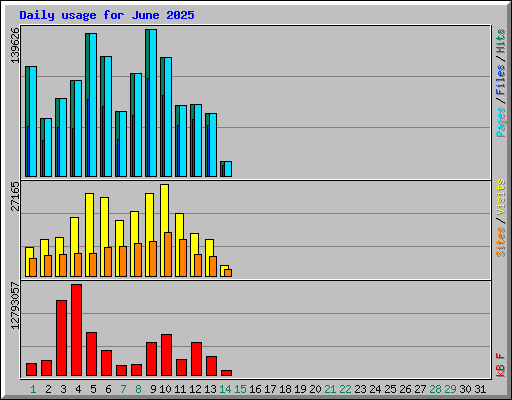
Task: Click the Sites legend label
Action: pyautogui.click(x=501, y=242)
